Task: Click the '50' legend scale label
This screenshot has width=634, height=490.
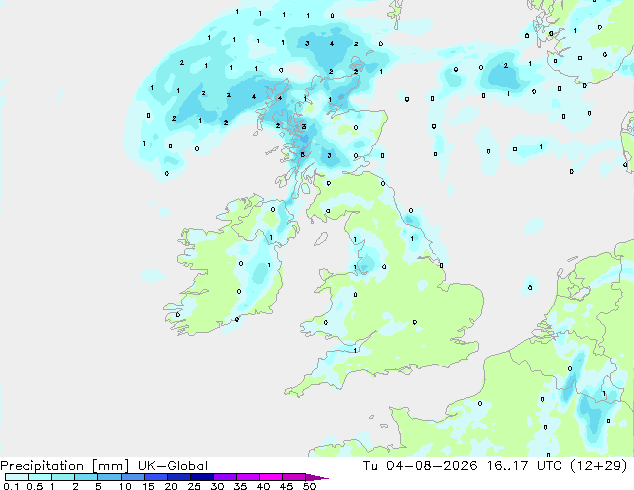Action: (310, 486)
